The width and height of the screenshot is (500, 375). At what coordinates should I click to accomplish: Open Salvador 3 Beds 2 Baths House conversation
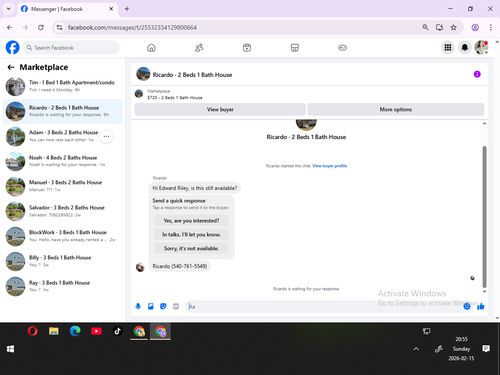[x=63, y=211]
